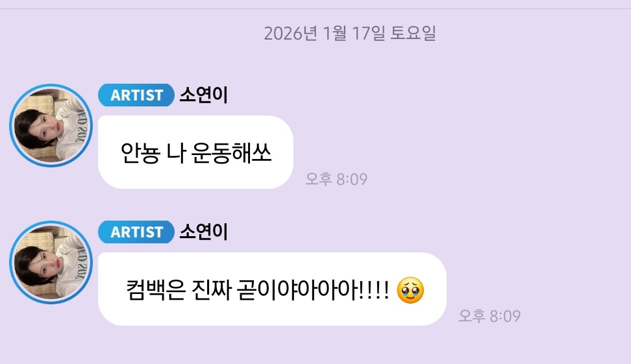Click the 안뇽 나 운동해쏘 message bubble
Image resolution: width=631 pixels, height=364 pixels.
pos(195,152)
